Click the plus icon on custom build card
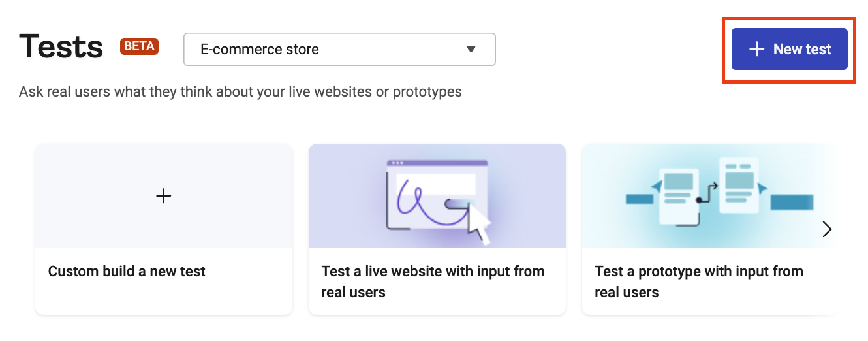The width and height of the screenshot is (868, 341). tap(164, 195)
